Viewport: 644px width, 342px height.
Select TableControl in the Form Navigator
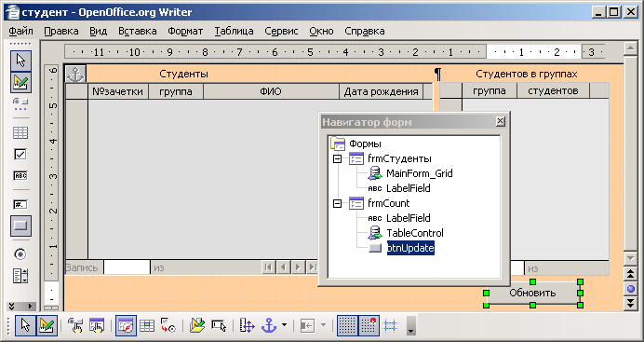[x=415, y=233]
